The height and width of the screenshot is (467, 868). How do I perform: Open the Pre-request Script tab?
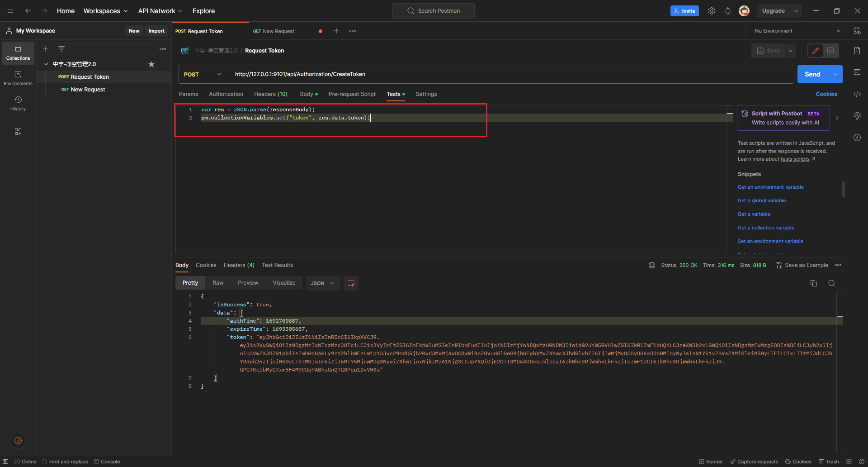click(352, 94)
